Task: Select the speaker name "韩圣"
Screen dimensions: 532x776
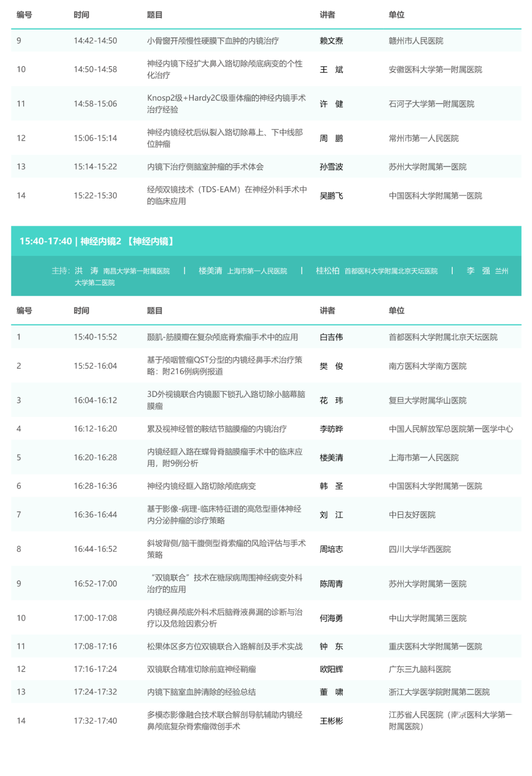Action: pyautogui.click(x=332, y=486)
